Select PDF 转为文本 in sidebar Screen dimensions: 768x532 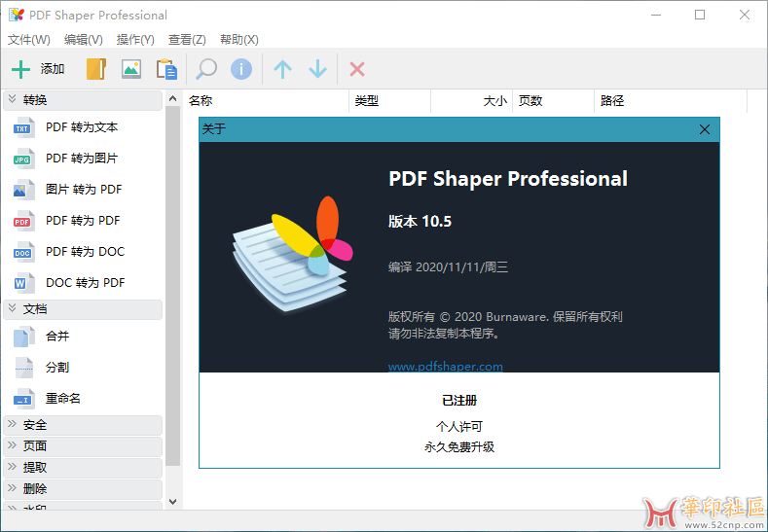(81, 127)
